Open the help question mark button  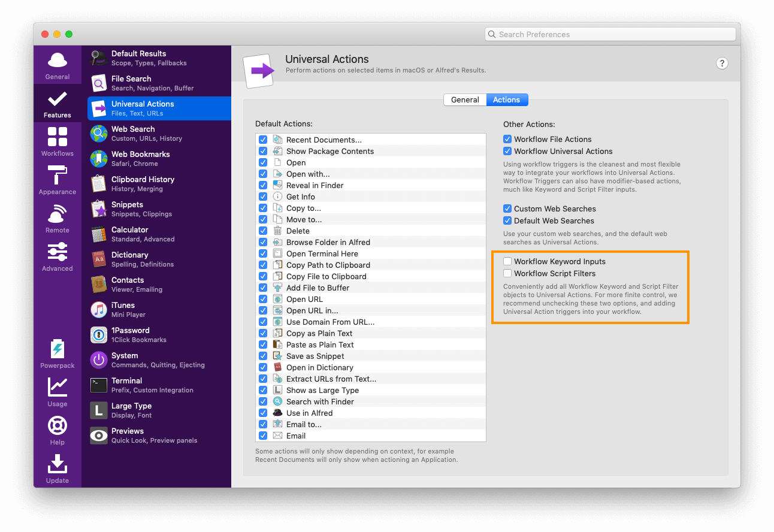click(722, 63)
